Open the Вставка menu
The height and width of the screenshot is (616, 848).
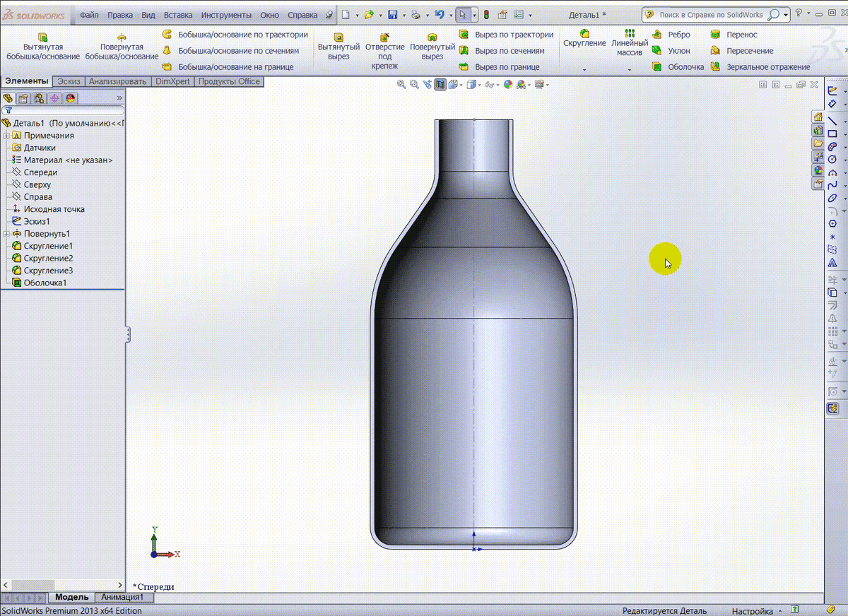[x=178, y=15]
